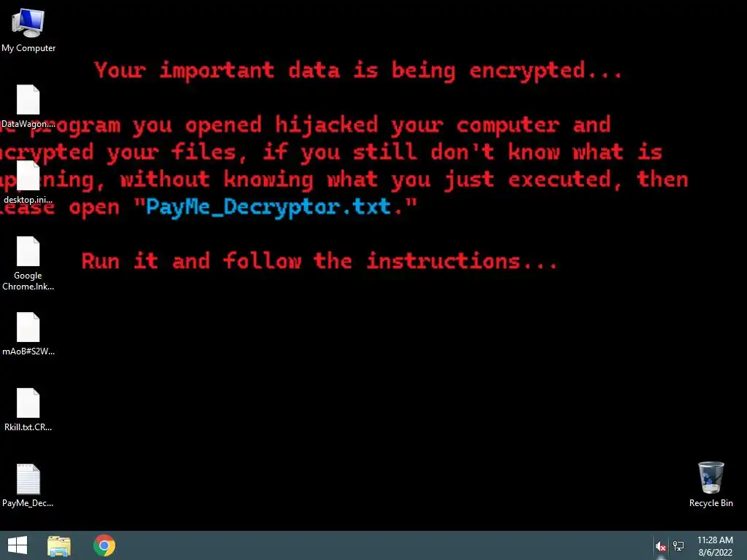Open the Windows Start menu
Screen dimensions: 747x560
18,545
